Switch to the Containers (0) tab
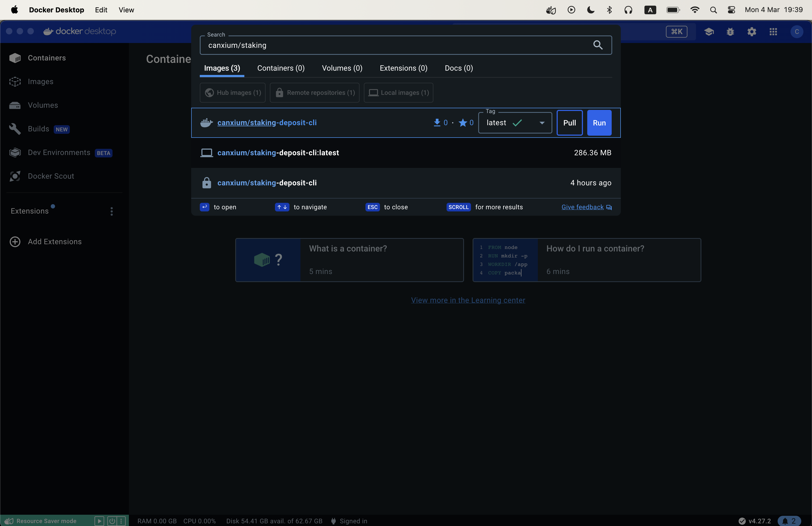Viewport: 812px width, 526px height. tap(281, 68)
